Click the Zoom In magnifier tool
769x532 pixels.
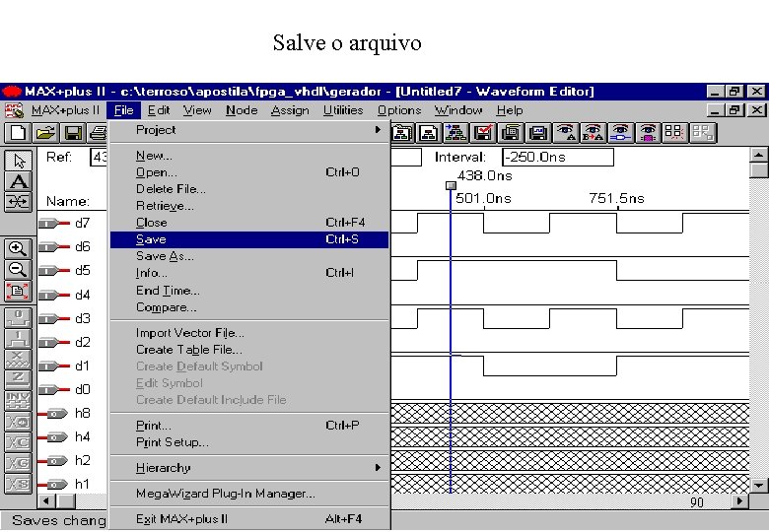(18, 249)
